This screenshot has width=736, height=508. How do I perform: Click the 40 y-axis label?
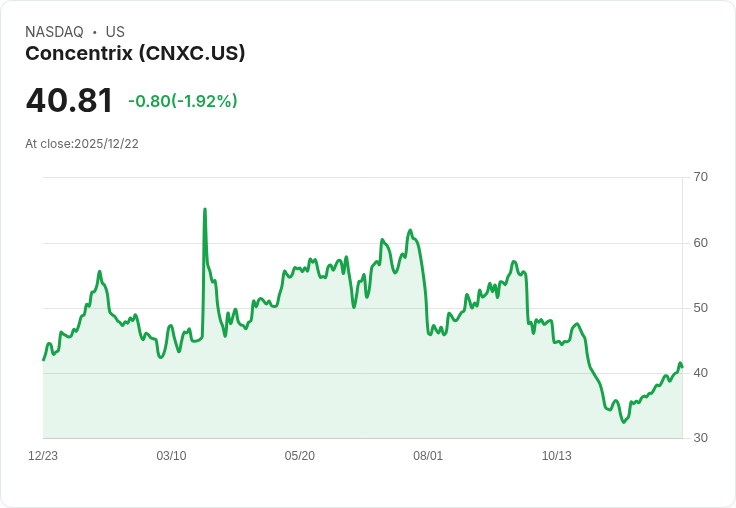[701, 373]
